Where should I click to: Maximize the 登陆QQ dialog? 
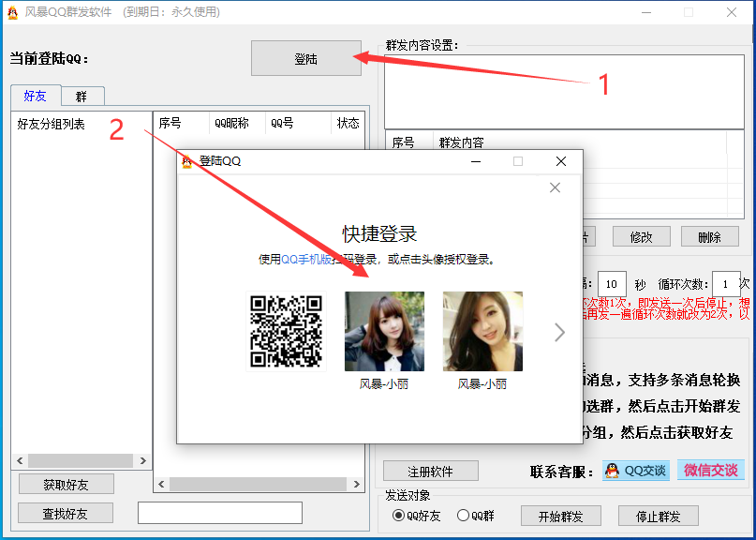pyautogui.click(x=518, y=161)
